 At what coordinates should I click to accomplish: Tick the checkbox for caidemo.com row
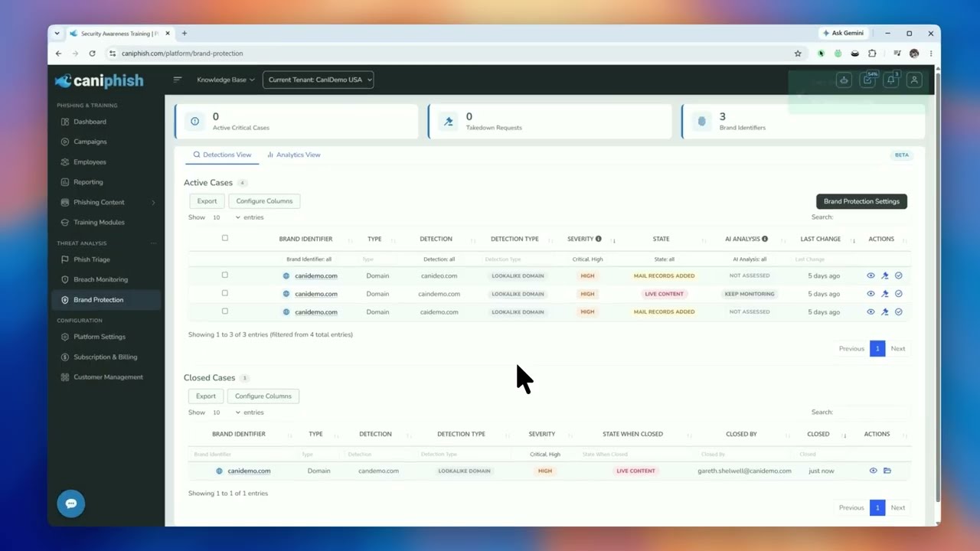pos(224,311)
